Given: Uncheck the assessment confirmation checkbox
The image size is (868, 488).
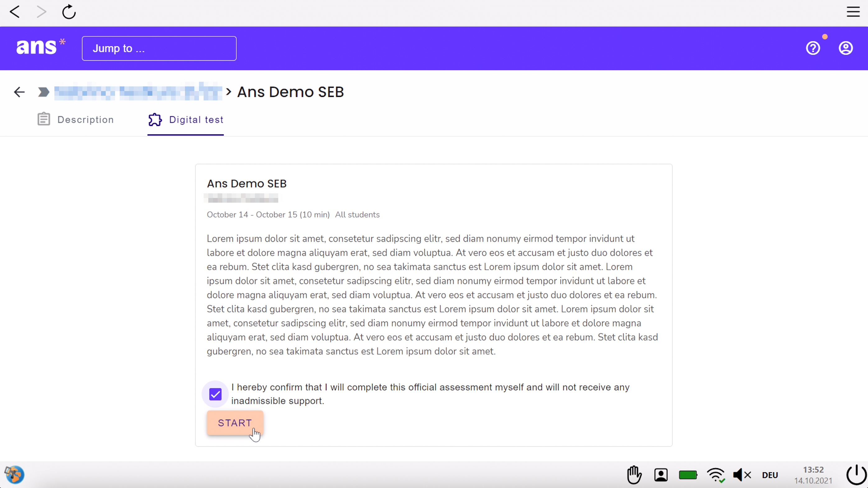Looking at the screenshot, I should (215, 394).
